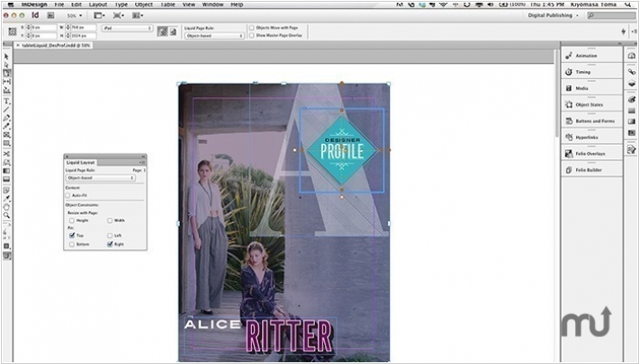
Task: Uncheck the Pin Top checkbox
Action: pos(72,235)
